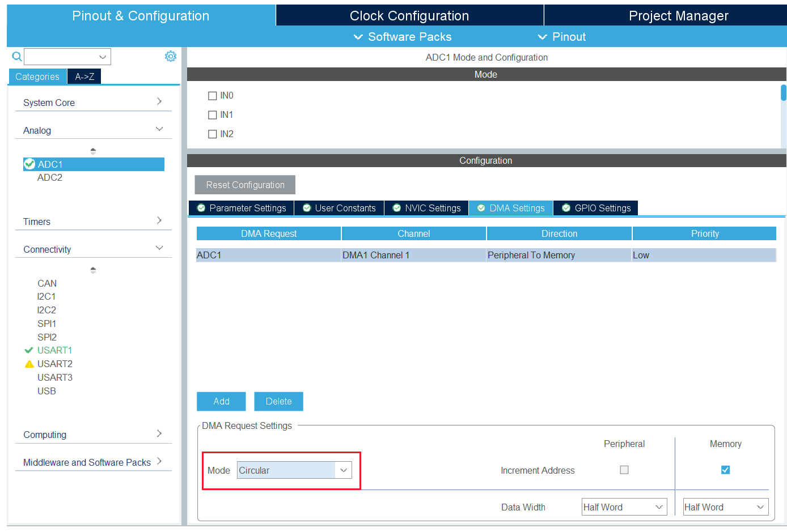
Task: Click the Analog list sort arrows icon
Action: [93, 151]
